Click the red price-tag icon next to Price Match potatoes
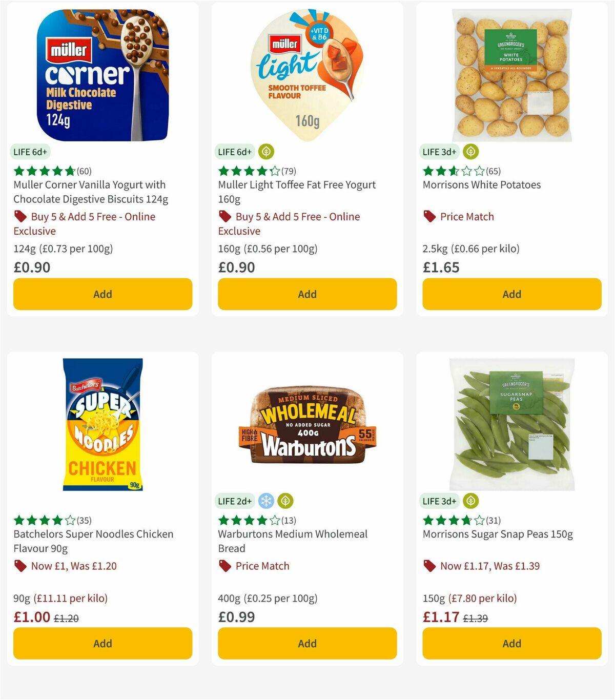Viewport: 615px width, 700px height. (429, 216)
